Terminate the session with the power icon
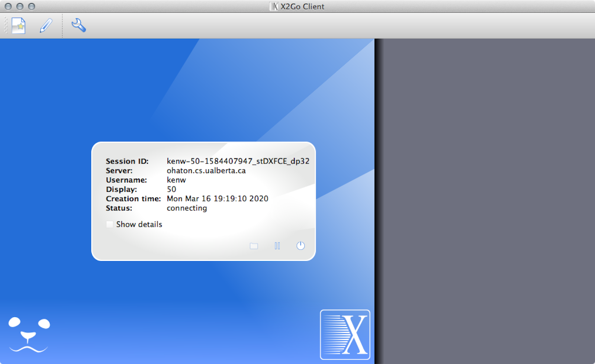Screen dimensions: 595x364 (300, 246)
